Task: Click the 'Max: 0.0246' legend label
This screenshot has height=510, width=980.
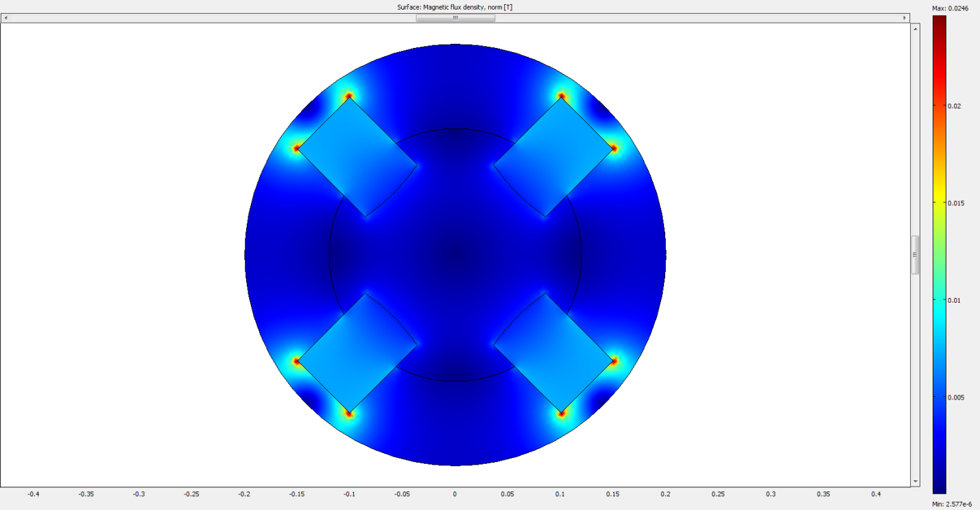Action: click(949, 8)
